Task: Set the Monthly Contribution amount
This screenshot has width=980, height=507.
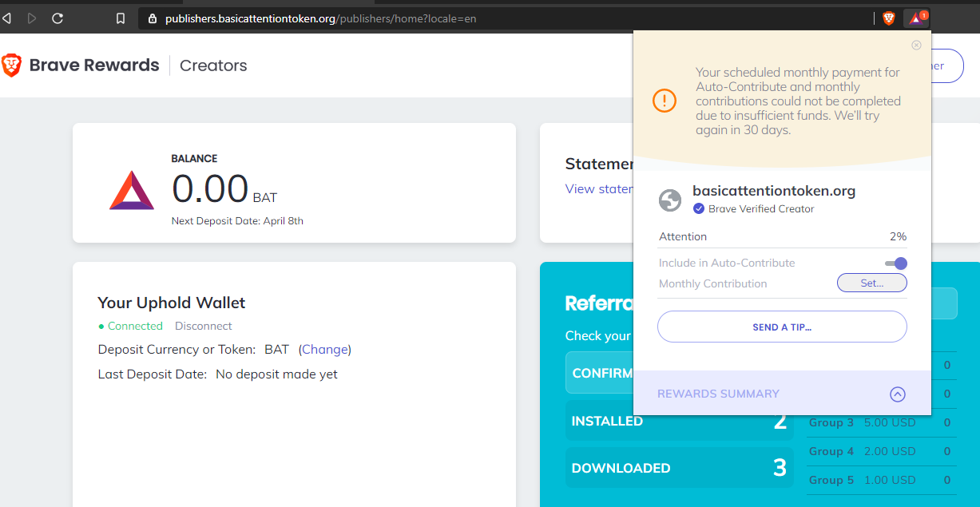Action: pos(871,283)
